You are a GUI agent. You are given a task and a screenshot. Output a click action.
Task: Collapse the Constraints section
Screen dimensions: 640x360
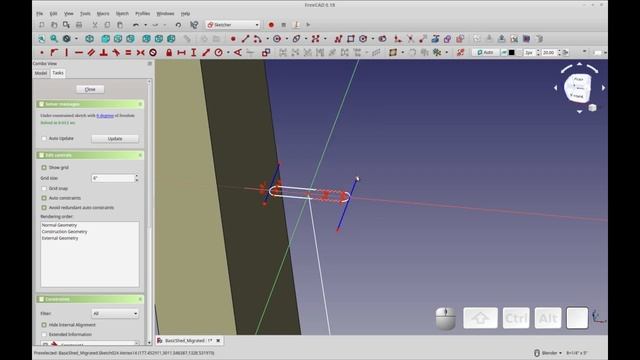[140, 299]
